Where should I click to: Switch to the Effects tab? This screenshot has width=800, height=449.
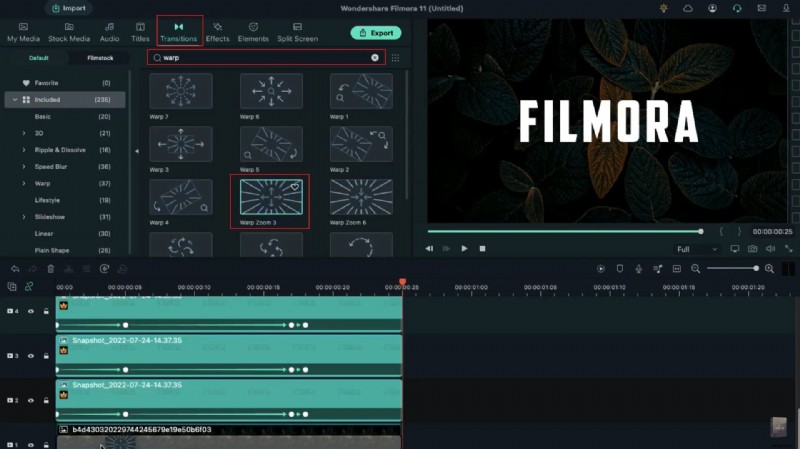pos(218,32)
